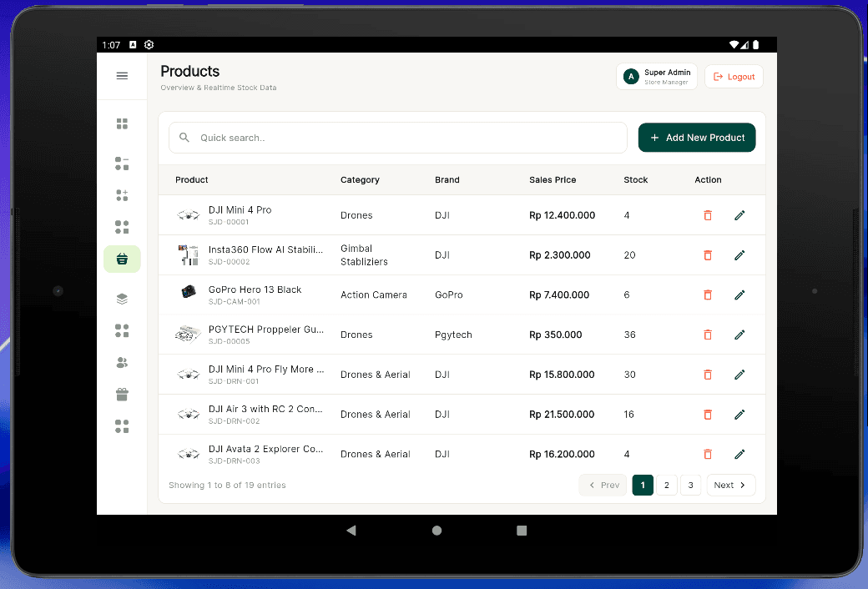Delete the DJI Mini 4 Pro product
Image resolution: width=868 pixels, height=589 pixels.
point(708,215)
